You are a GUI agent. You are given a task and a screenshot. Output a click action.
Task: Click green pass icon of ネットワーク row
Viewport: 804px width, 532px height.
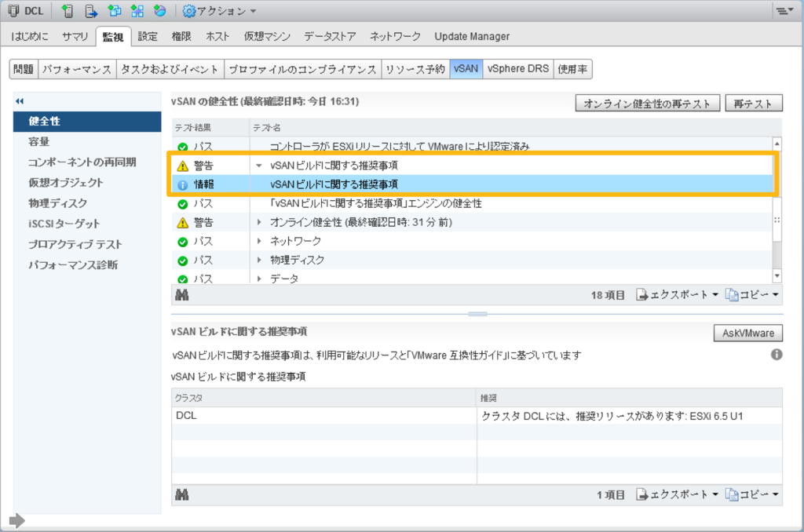pyautogui.click(x=182, y=242)
